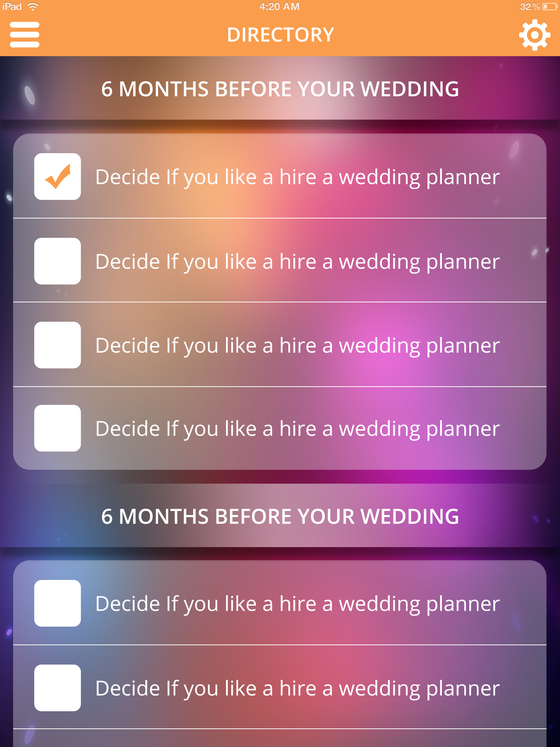Check the second checkbox in the first section
Screen dimensions: 560x747
pyautogui.click(x=58, y=261)
